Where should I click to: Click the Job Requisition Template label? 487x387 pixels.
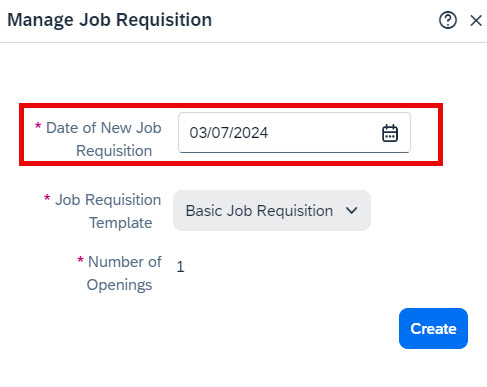(x=108, y=211)
